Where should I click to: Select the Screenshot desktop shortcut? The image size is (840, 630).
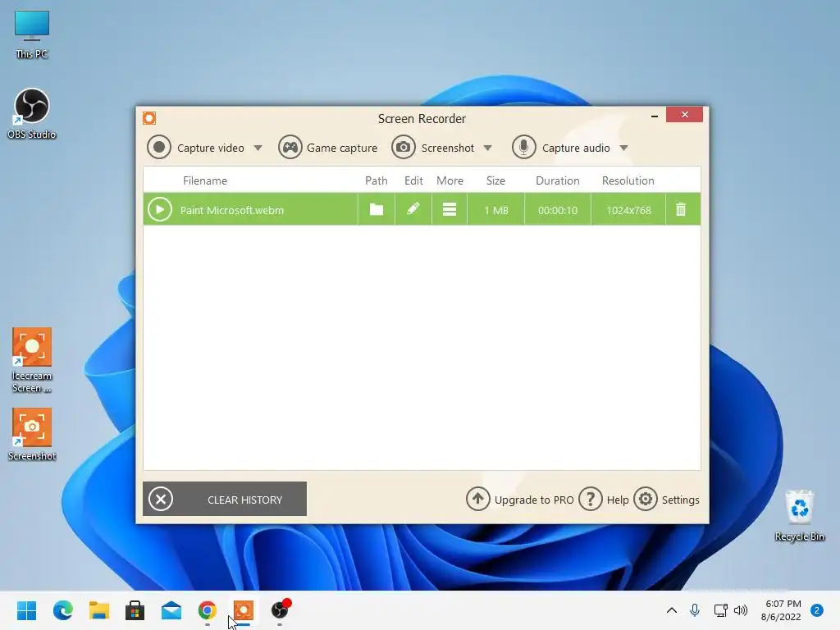click(32, 435)
